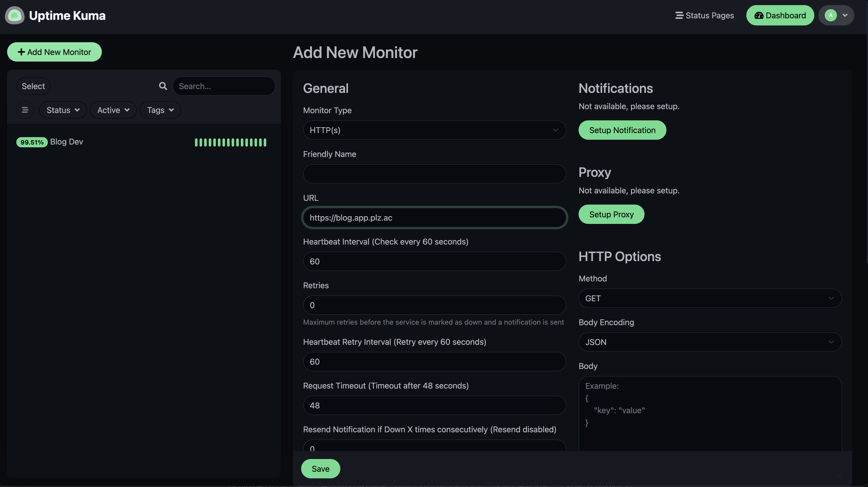Open the Method GET dropdown

(x=710, y=298)
